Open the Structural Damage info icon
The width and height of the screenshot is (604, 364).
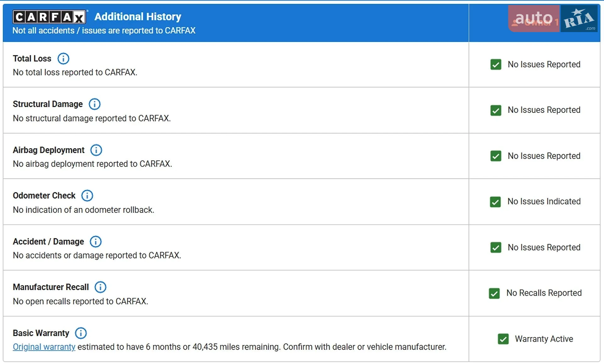(x=95, y=104)
